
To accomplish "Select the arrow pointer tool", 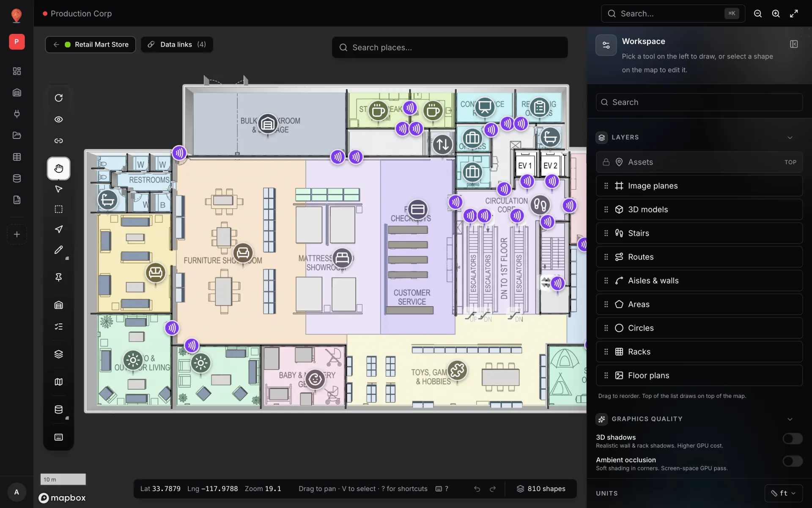I will [58, 189].
